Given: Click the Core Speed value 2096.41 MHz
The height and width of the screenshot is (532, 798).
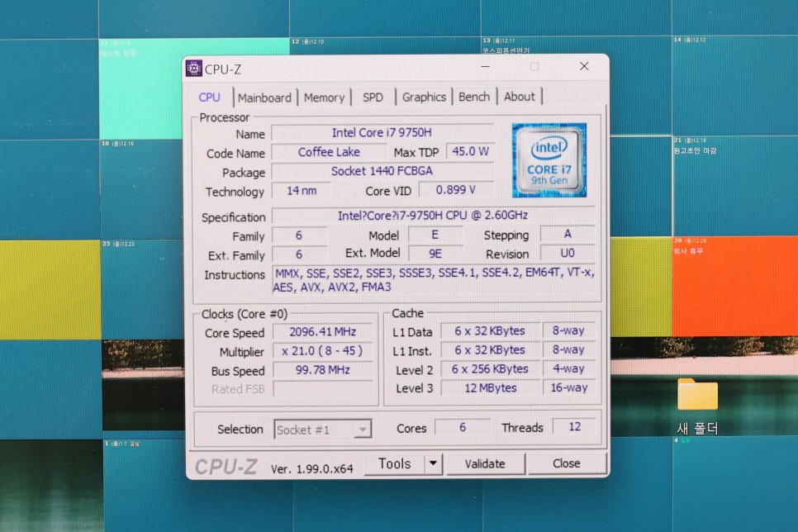Looking at the screenshot, I should [x=323, y=332].
